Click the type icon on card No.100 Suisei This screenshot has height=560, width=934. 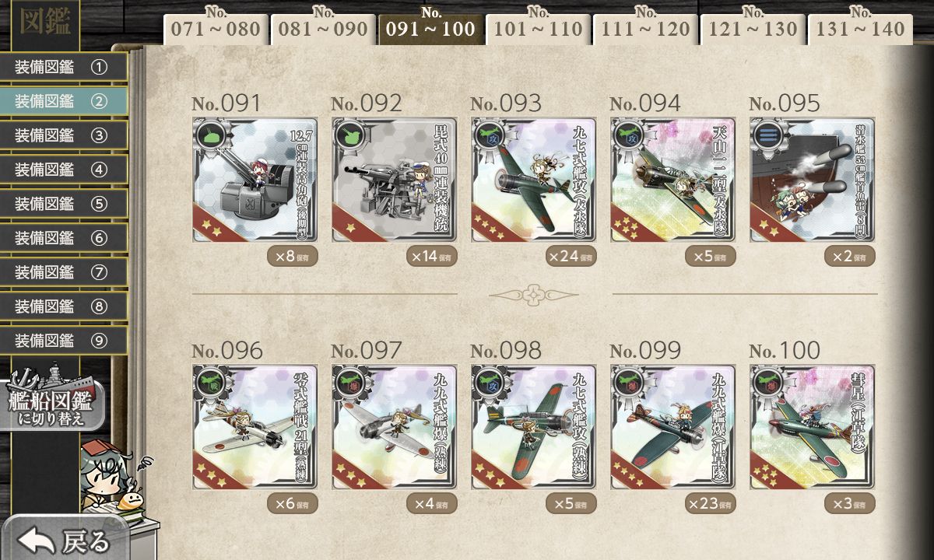(768, 382)
